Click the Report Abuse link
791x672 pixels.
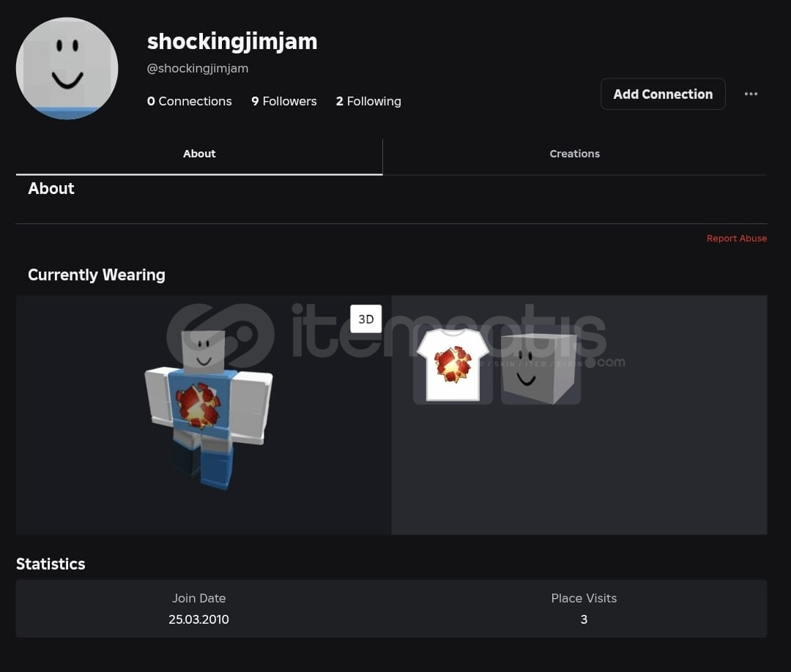pyautogui.click(x=736, y=239)
